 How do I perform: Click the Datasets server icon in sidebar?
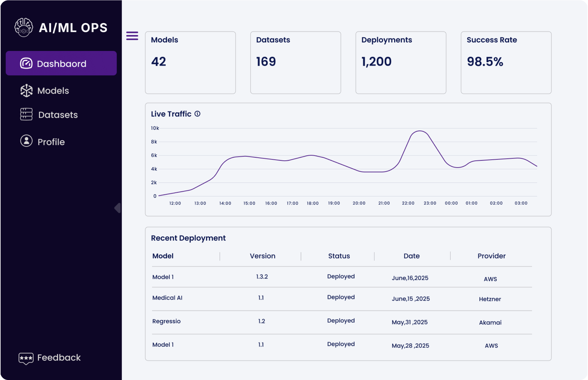pyautogui.click(x=26, y=114)
